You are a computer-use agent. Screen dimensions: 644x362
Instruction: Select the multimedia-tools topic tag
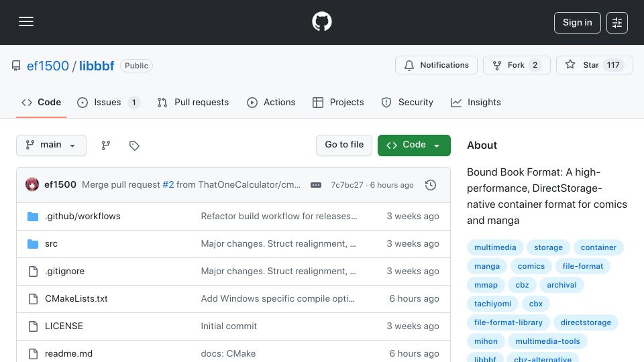click(x=547, y=342)
